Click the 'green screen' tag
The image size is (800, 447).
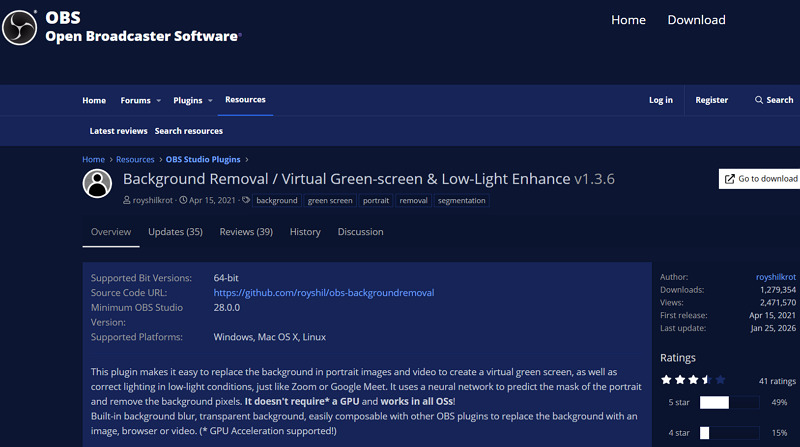[330, 201]
